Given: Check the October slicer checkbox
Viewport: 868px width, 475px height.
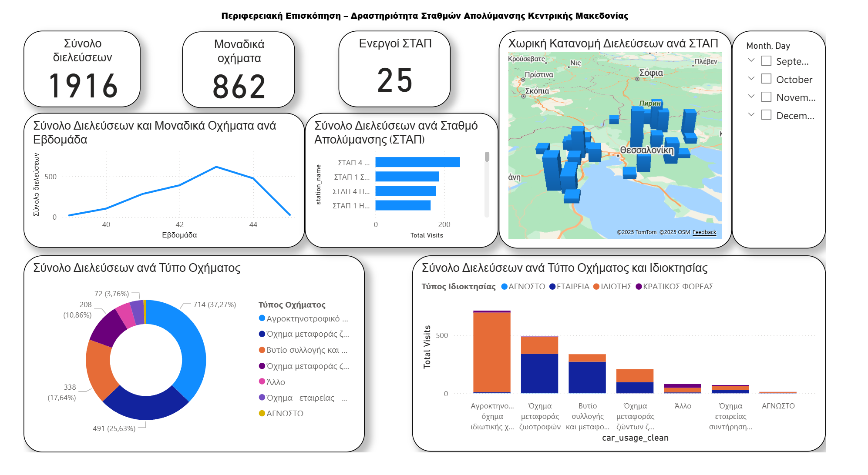Looking at the screenshot, I should click(x=766, y=79).
